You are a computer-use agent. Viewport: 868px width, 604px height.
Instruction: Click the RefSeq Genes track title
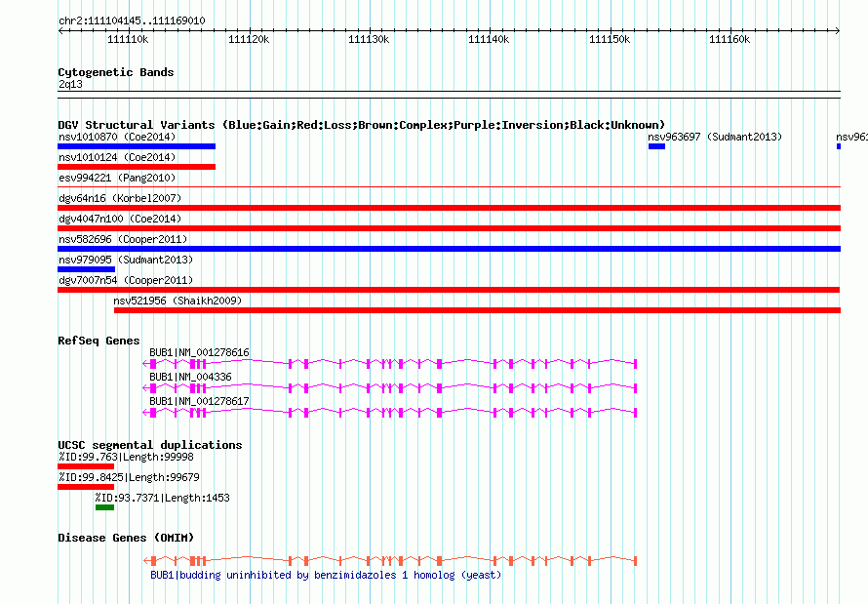point(99,341)
